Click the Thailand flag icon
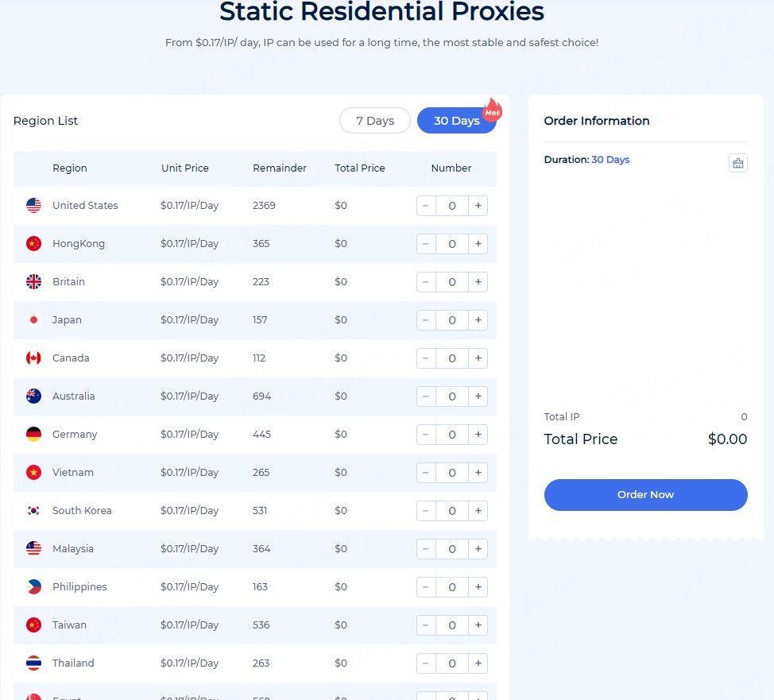 click(x=33, y=663)
